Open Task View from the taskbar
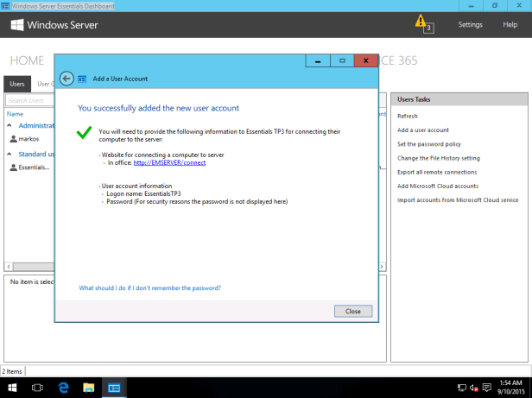 (37, 389)
